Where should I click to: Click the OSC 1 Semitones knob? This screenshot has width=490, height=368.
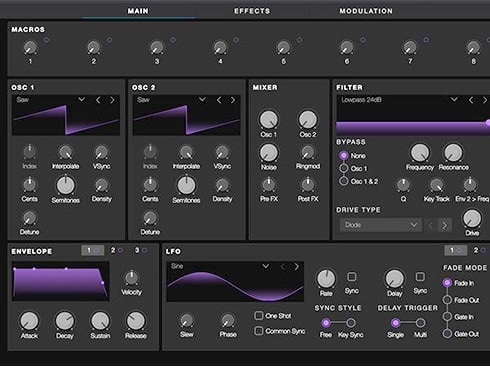tap(66, 185)
